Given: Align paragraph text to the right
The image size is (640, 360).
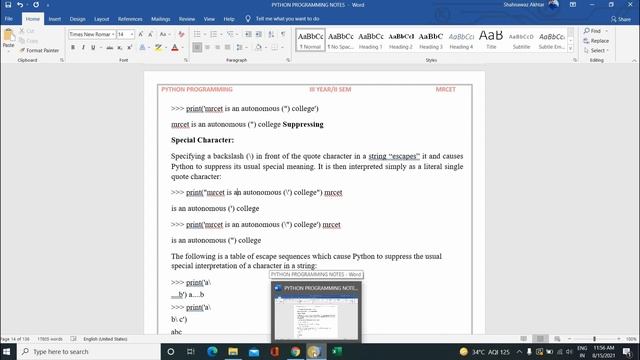Looking at the screenshot, I should click(218, 48).
